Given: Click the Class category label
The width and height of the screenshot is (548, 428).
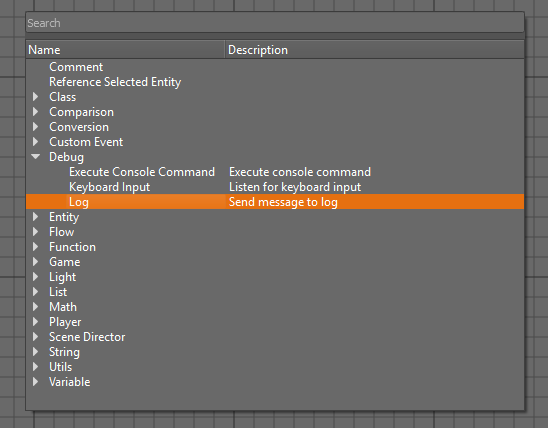Looking at the screenshot, I should coord(62,97).
